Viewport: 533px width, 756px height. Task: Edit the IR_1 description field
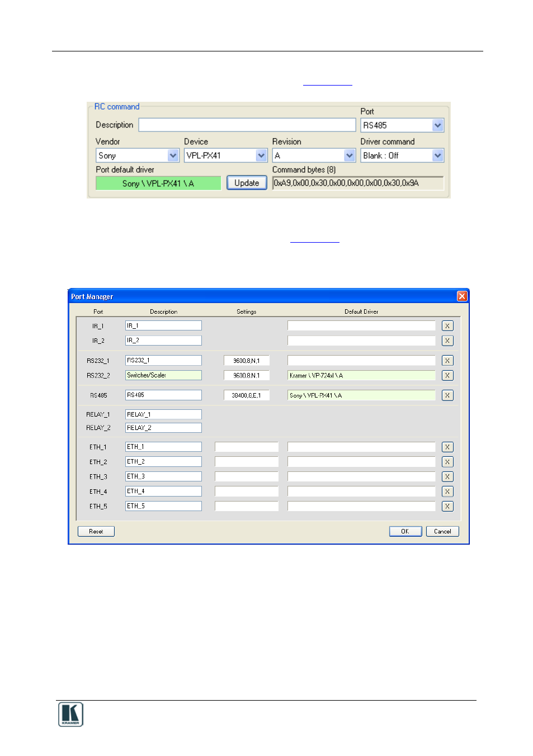pyautogui.click(x=163, y=325)
